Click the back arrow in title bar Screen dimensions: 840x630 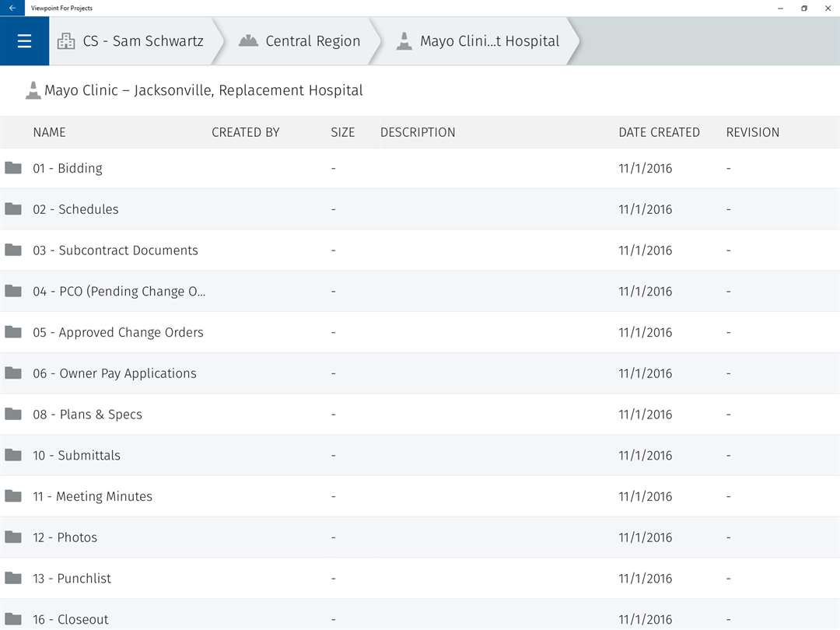coord(12,8)
